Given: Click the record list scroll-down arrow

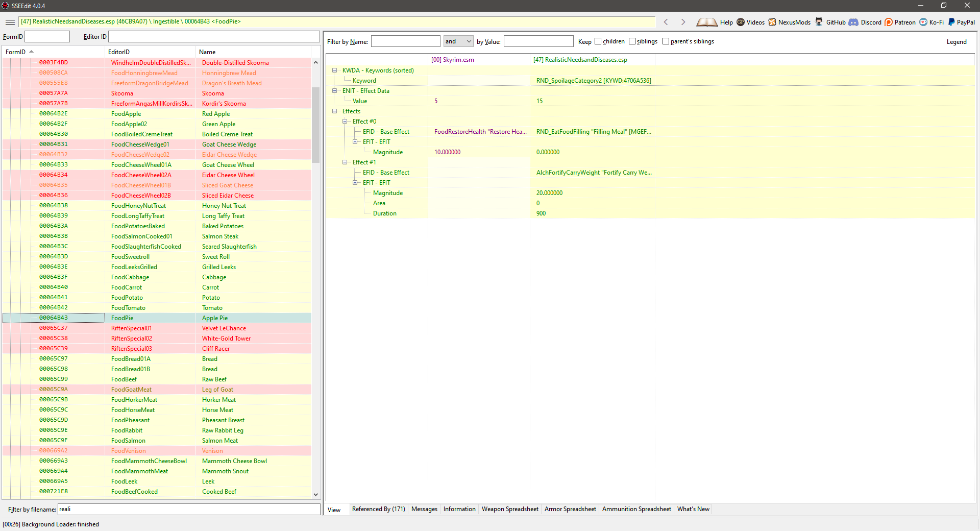Looking at the screenshot, I should (315, 494).
